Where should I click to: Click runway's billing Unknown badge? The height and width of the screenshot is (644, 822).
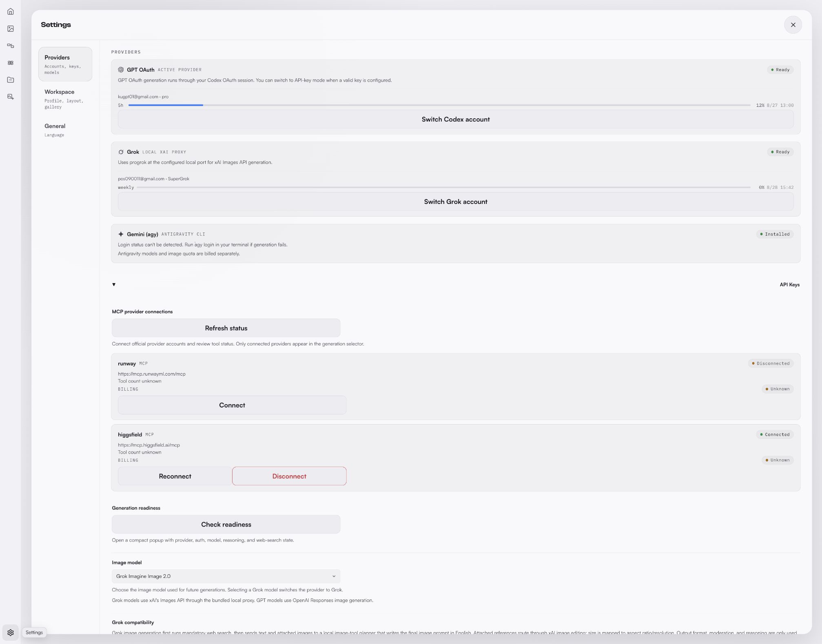(778, 389)
